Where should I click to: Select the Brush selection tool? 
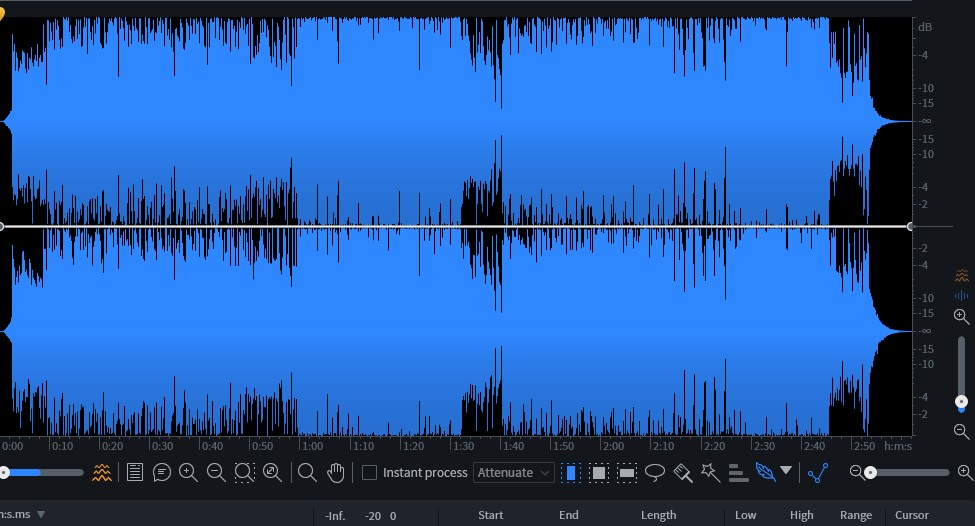point(683,473)
